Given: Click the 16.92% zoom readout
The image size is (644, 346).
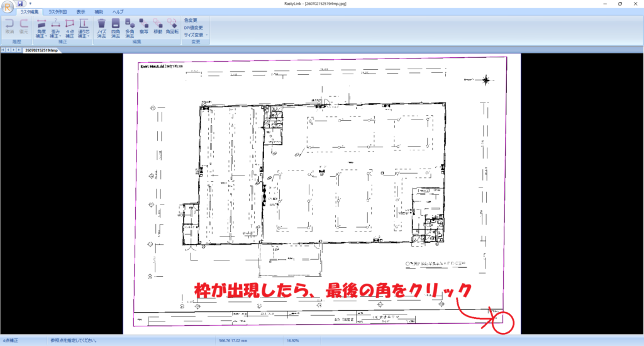Looking at the screenshot, I should [x=293, y=341].
